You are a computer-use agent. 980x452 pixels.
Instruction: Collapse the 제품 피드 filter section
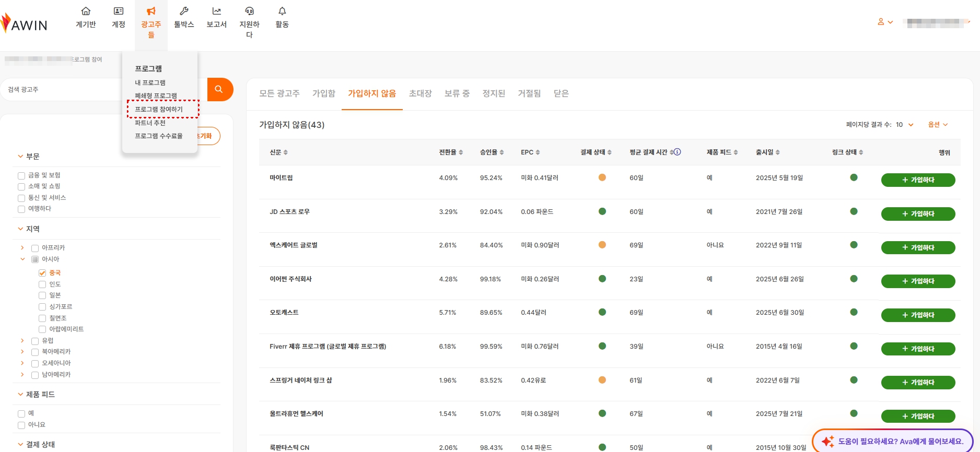(20, 394)
